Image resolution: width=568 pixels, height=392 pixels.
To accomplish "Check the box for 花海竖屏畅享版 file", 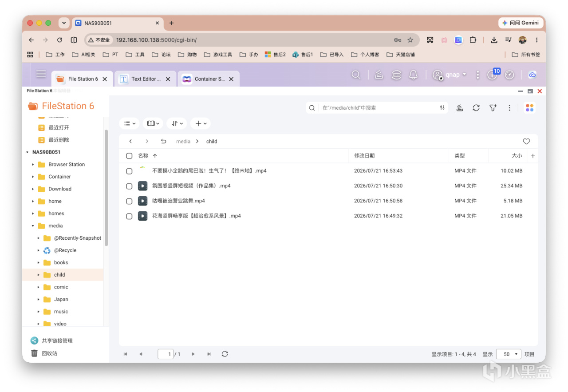I will 129,216.
